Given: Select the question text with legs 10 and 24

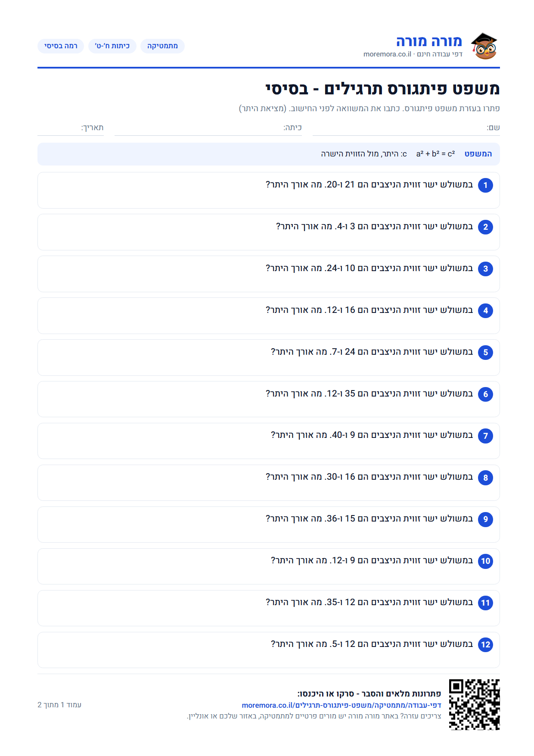Looking at the screenshot, I should [x=369, y=269].
